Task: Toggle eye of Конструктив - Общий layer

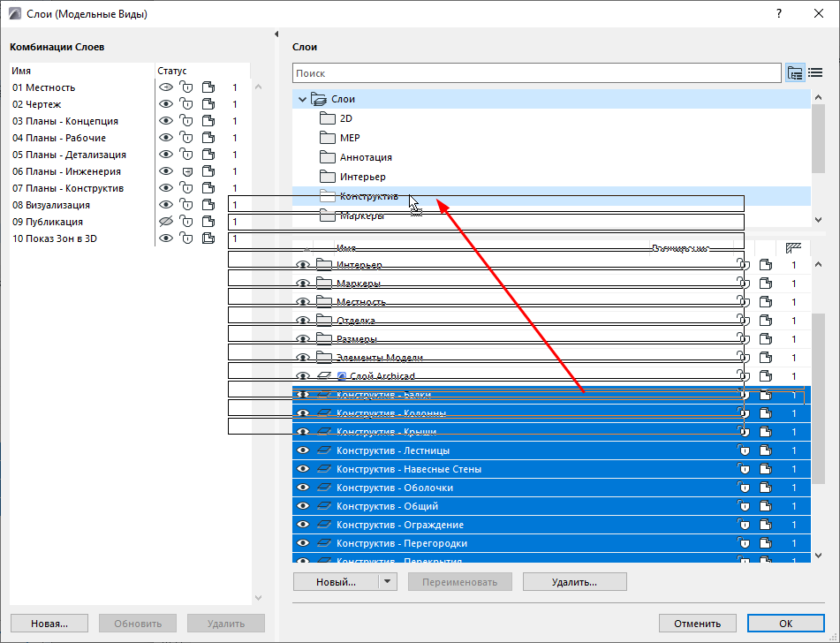Action: [x=303, y=506]
